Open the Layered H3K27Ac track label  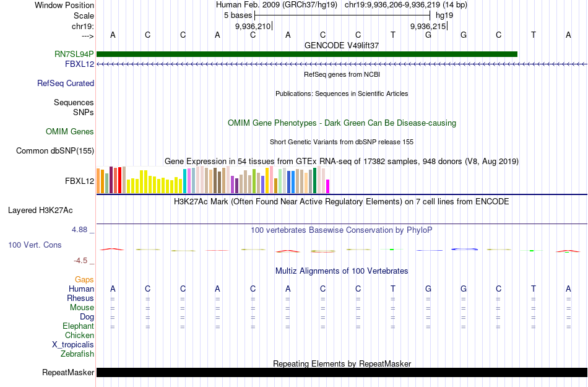(x=40, y=211)
